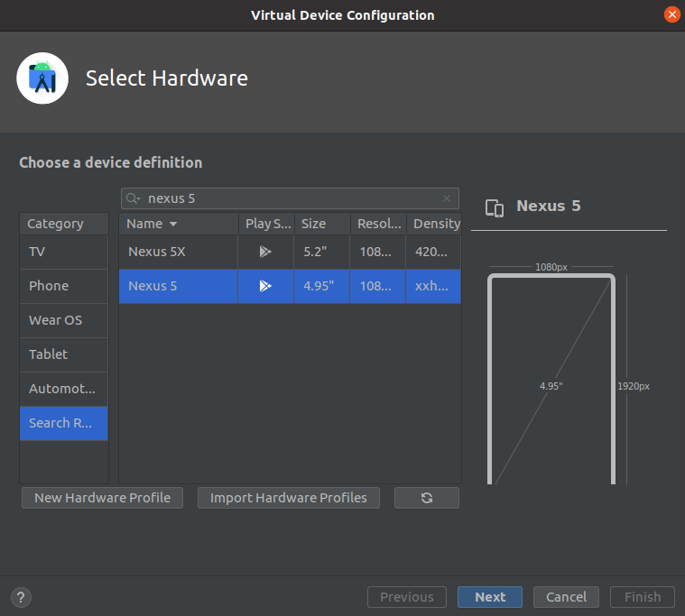Clear the nexus 5 search text
685x616 pixels.
click(x=447, y=198)
